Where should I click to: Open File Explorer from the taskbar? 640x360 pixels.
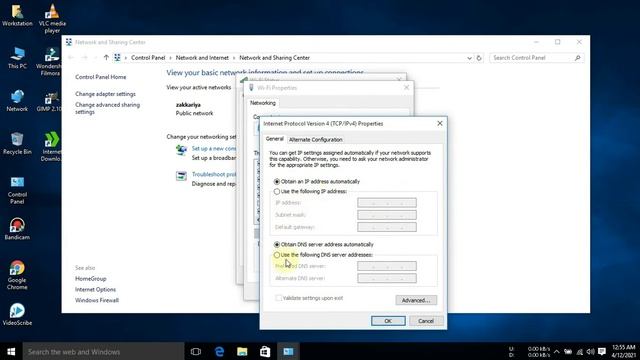(242, 351)
